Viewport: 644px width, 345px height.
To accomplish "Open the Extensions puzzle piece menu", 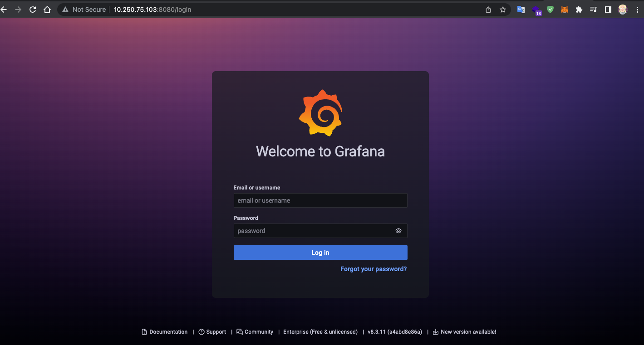I will click(579, 10).
